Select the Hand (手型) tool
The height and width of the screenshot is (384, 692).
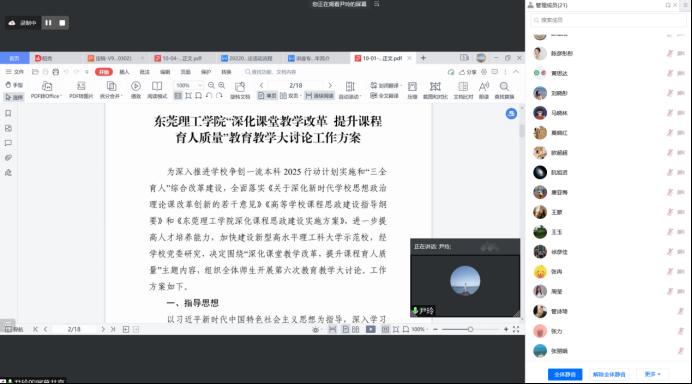pos(14,85)
